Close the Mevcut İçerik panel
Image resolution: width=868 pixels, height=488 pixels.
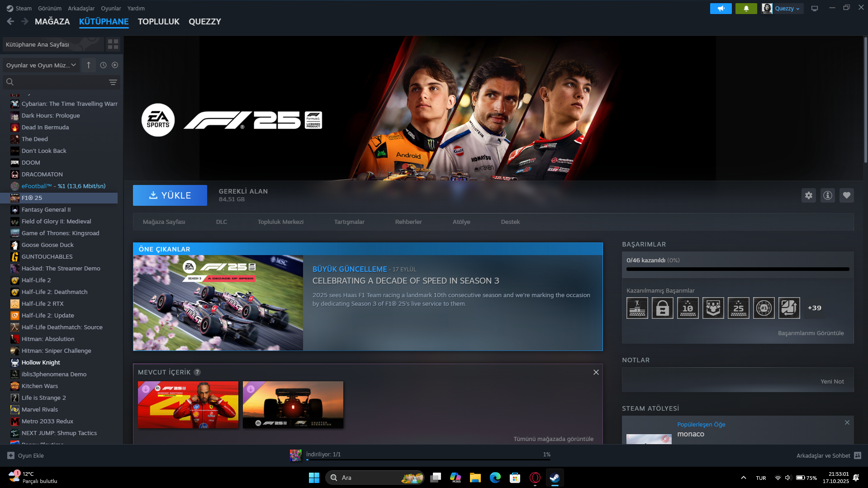(596, 372)
